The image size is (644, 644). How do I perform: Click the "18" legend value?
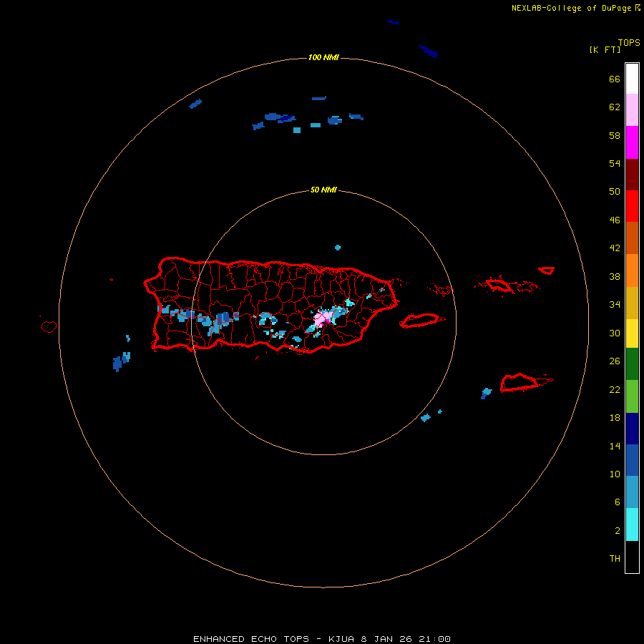click(x=615, y=418)
